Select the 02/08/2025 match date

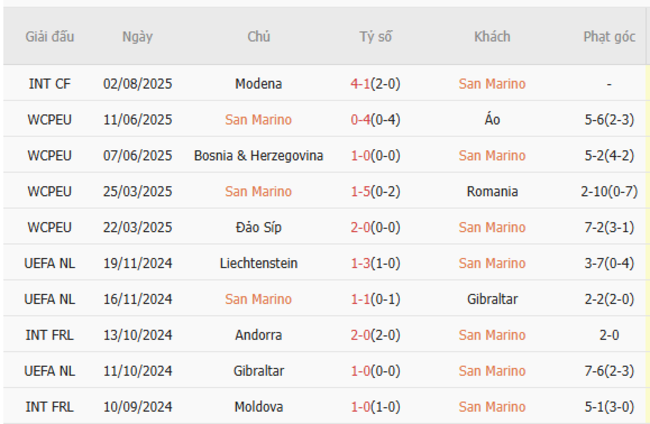pyautogui.click(x=138, y=84)
